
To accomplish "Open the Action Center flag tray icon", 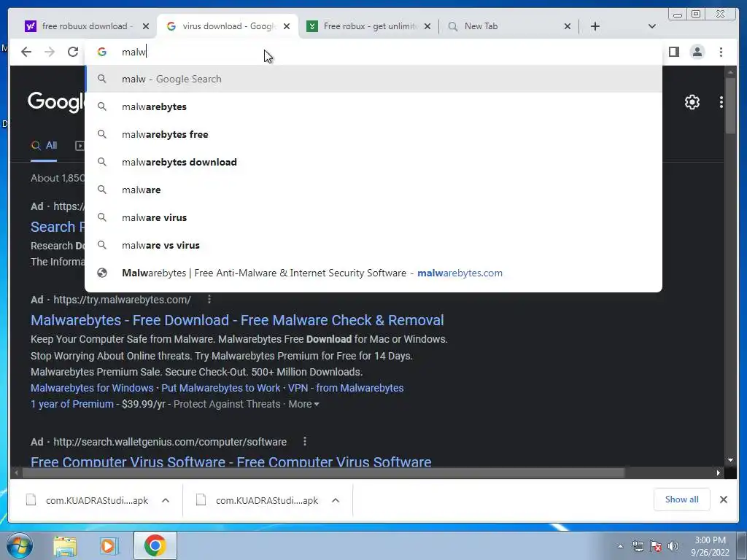I will tap(656, 546).
